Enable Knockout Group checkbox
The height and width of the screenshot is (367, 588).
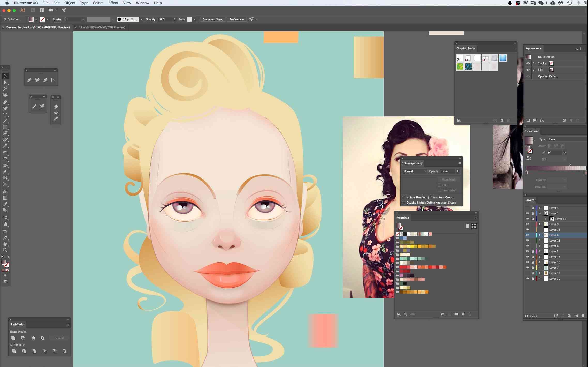pyautogui.click(x=430, y=197)
